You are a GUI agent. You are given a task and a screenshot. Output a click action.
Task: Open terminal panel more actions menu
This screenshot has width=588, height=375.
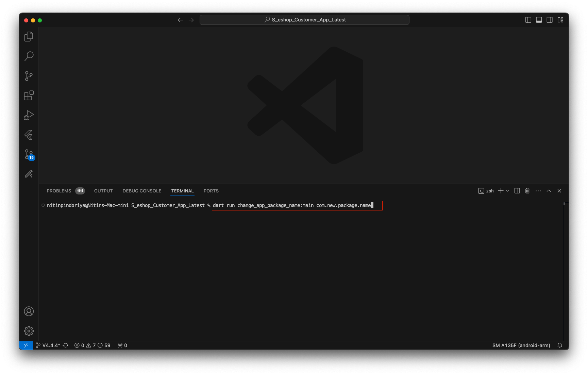point(538,191)
